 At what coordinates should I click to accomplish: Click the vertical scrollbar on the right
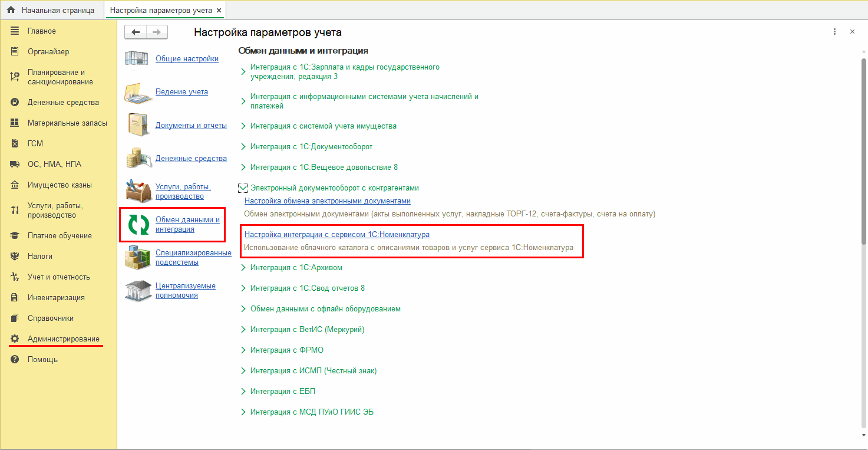coord(863,236)
